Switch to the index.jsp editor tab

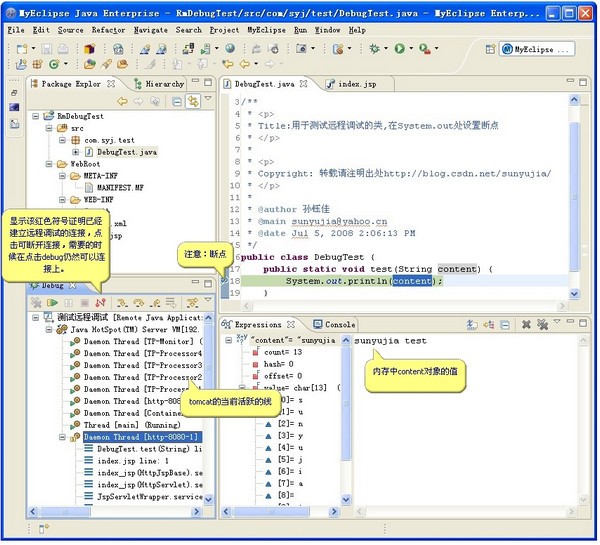click(357, 84)
